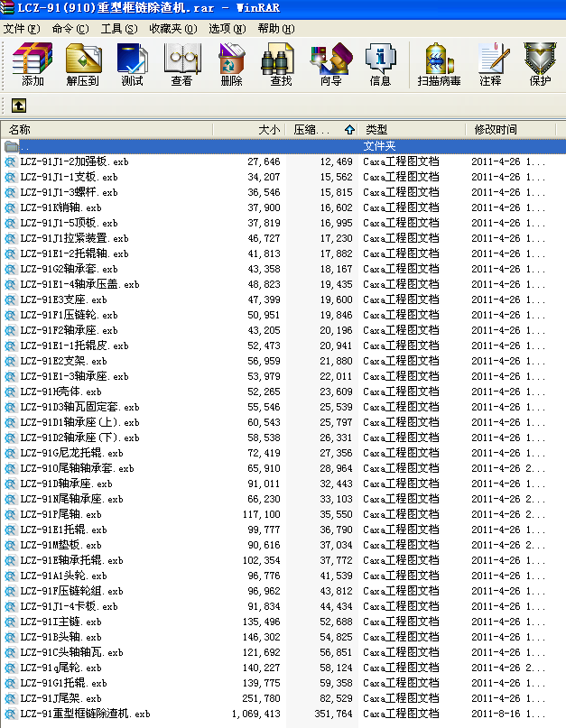
Task: Click file icon of LCZ-91B头轴.exb
Action: click(10, 637)
